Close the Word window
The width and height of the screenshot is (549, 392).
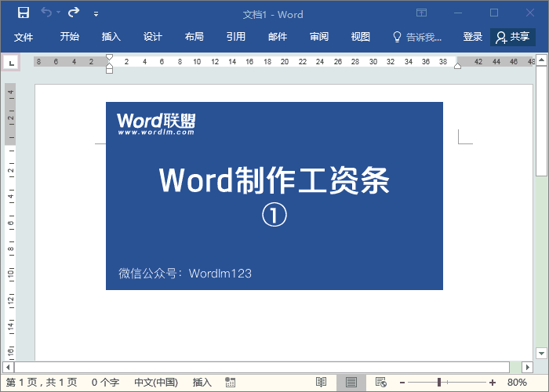[x=530, y=13]
